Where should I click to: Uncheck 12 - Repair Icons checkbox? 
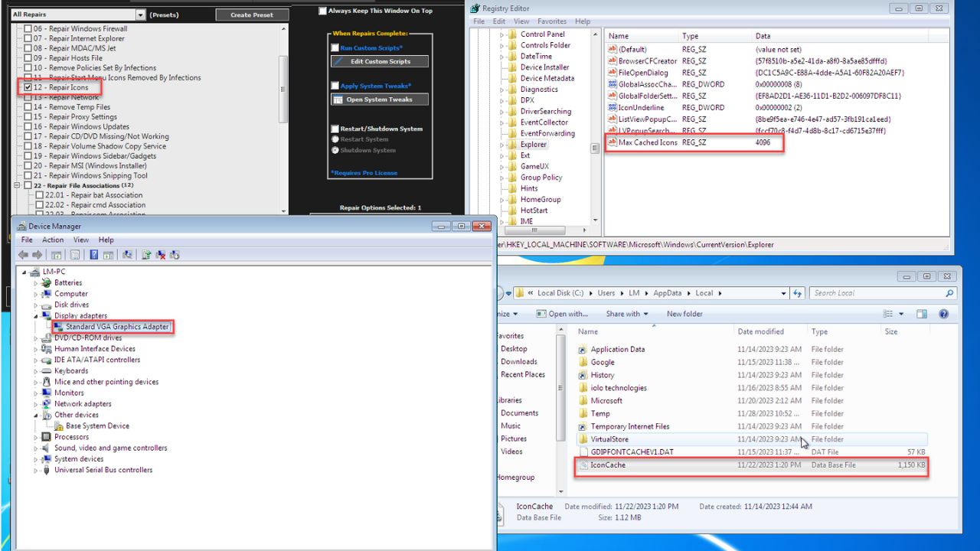28,87
